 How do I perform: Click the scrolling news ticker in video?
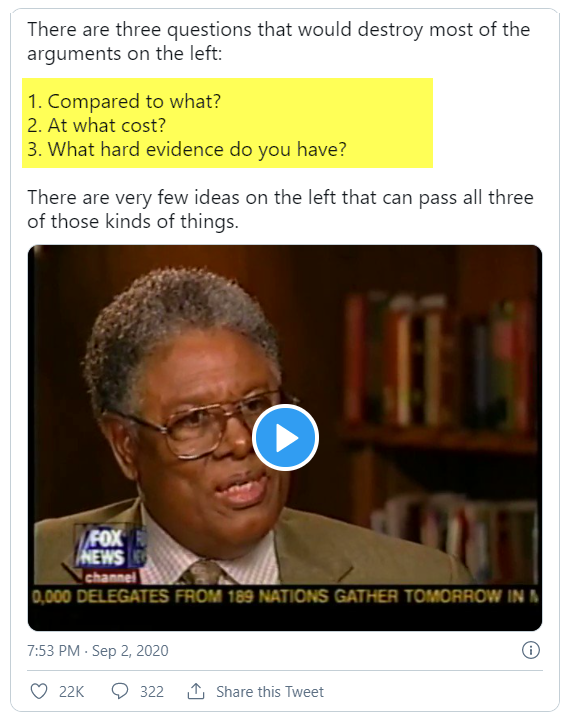285,596
